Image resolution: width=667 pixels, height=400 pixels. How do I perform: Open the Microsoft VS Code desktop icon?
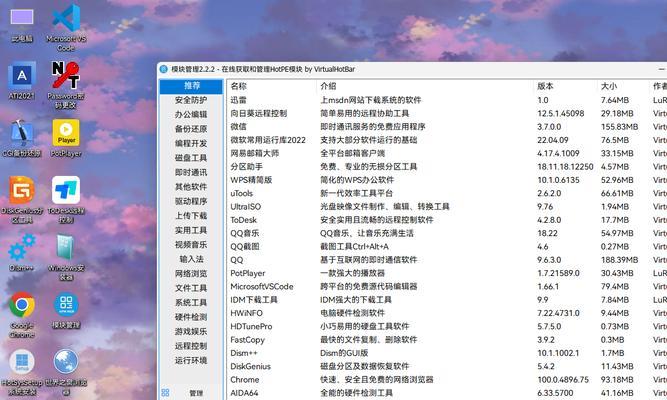point(66,28)
